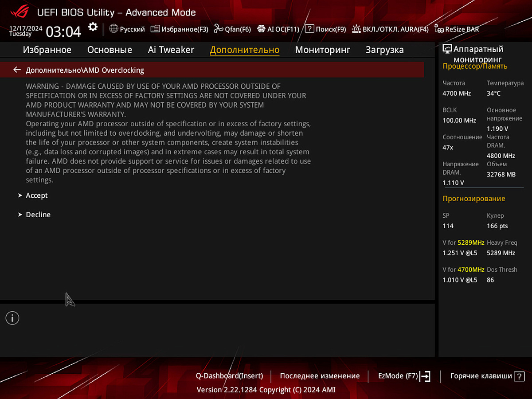Click the Прогнозирование section heading
This screenshot has width=532, height=399.
pos(473,199)
